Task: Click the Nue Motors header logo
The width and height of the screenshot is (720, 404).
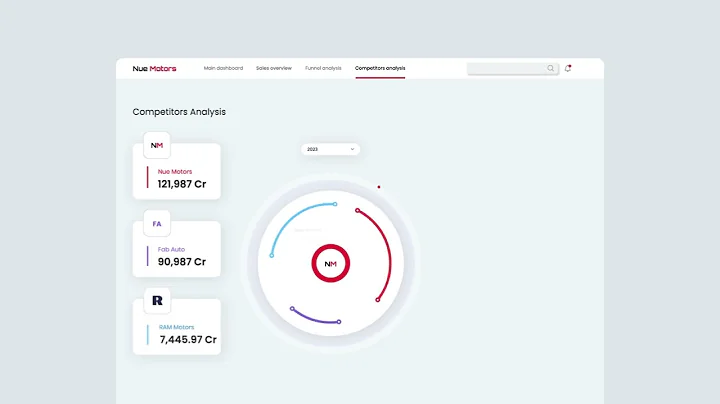Action: (x=154, y=68)
